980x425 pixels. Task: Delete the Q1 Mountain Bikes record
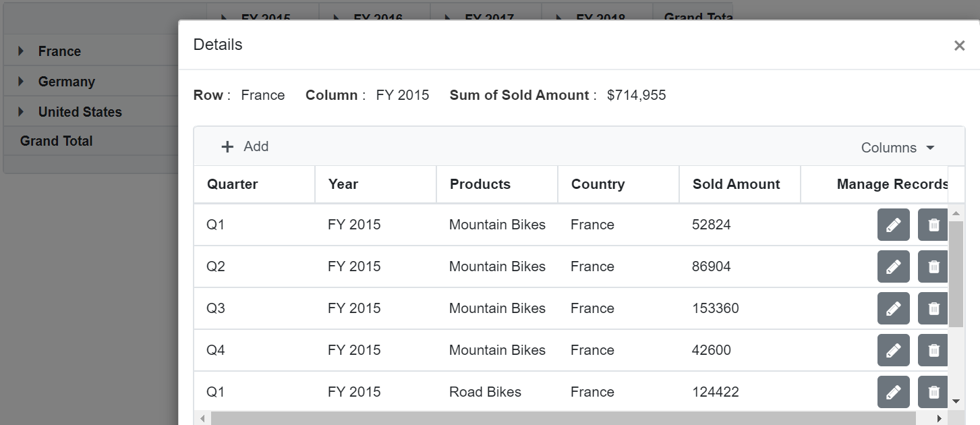point(933,224)
